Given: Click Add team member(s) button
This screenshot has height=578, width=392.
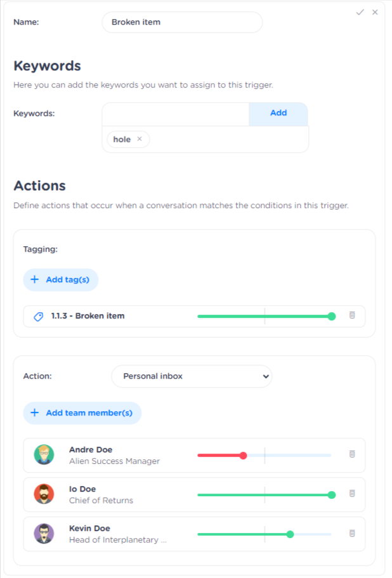Looking at the screenshot, I should pos(82,413).
